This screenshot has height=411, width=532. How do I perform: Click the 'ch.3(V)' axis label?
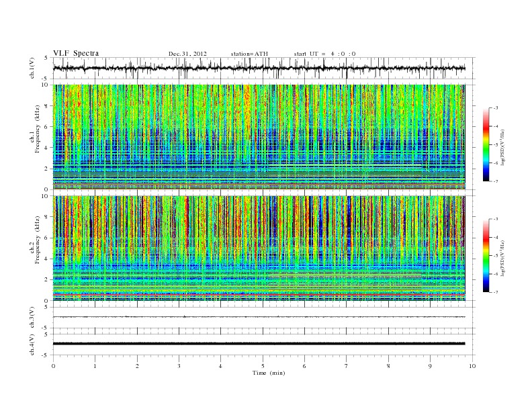32,318
